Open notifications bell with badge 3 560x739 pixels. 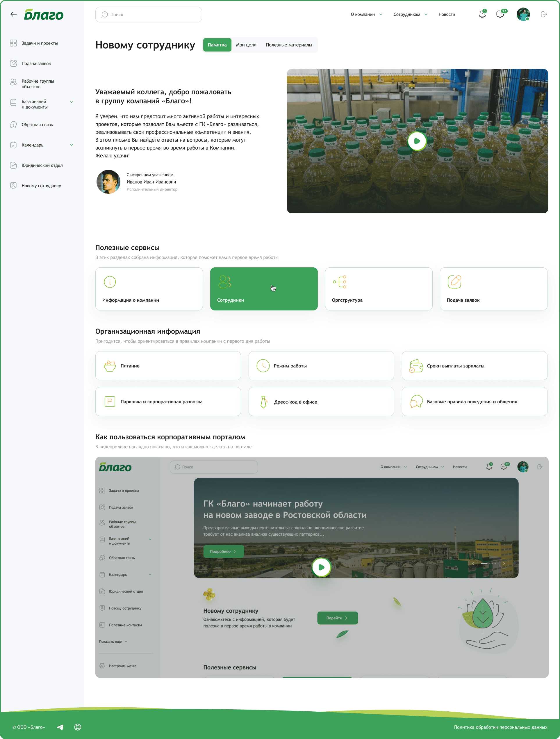tap(482, 14)
